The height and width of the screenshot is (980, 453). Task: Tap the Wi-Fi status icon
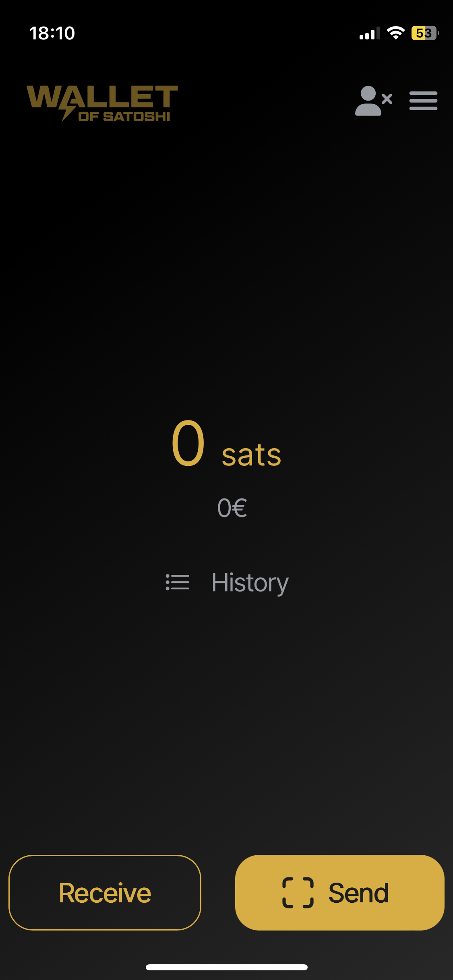coord(395,33)
